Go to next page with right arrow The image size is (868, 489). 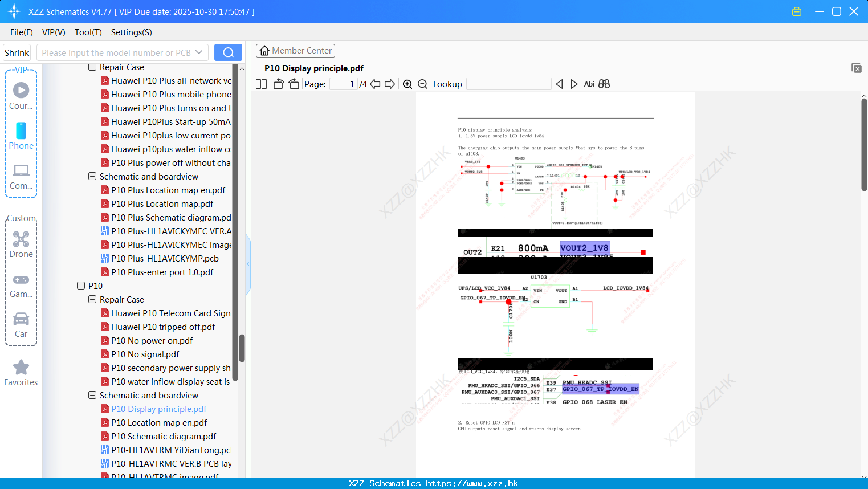pyautogui.click(x=390, y=84)
